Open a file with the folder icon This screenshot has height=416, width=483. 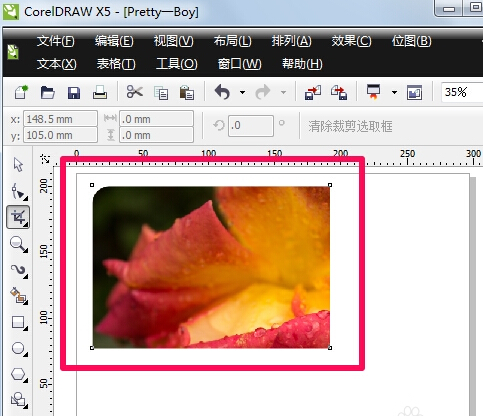coord(47,92)
